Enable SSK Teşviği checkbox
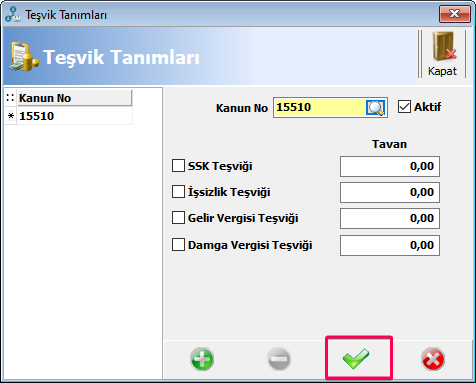This screenshot has height=383, width=476. coord(178,166)
